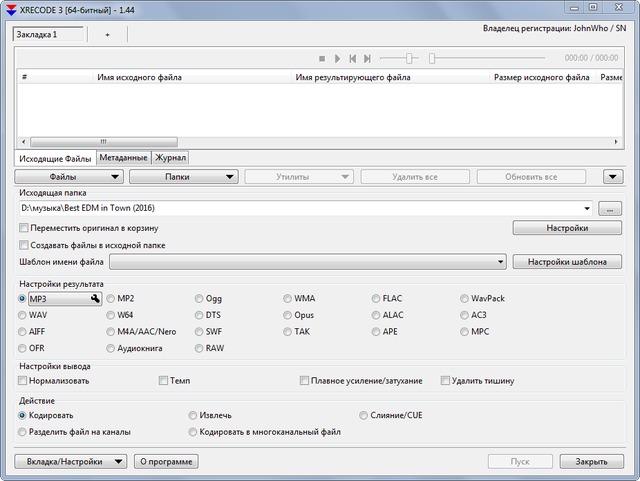Switch to the 'Метаданные' tab
Screen dimensions: 640x481
(123, 157)
